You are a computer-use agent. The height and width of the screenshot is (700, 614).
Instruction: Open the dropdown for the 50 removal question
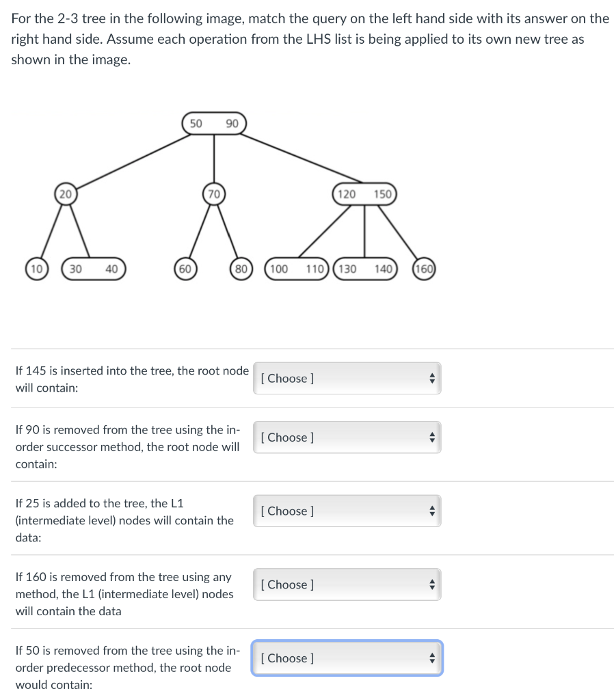pyautogui.click(x=347, y=658)
